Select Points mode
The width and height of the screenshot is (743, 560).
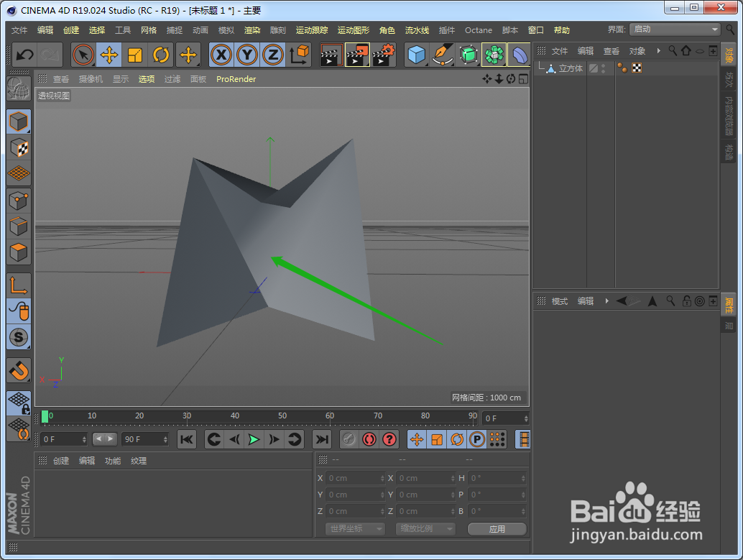(x=19, y=201)
